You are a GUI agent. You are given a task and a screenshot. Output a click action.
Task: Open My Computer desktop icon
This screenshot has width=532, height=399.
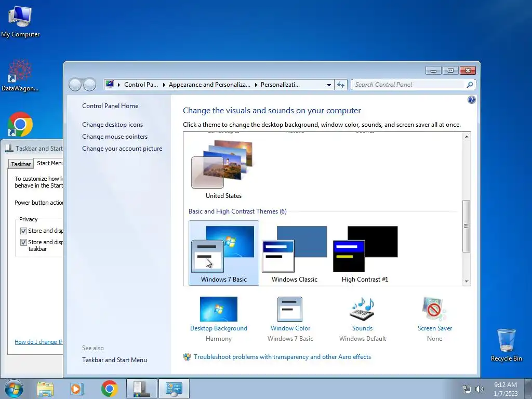[x=20, y=21]
